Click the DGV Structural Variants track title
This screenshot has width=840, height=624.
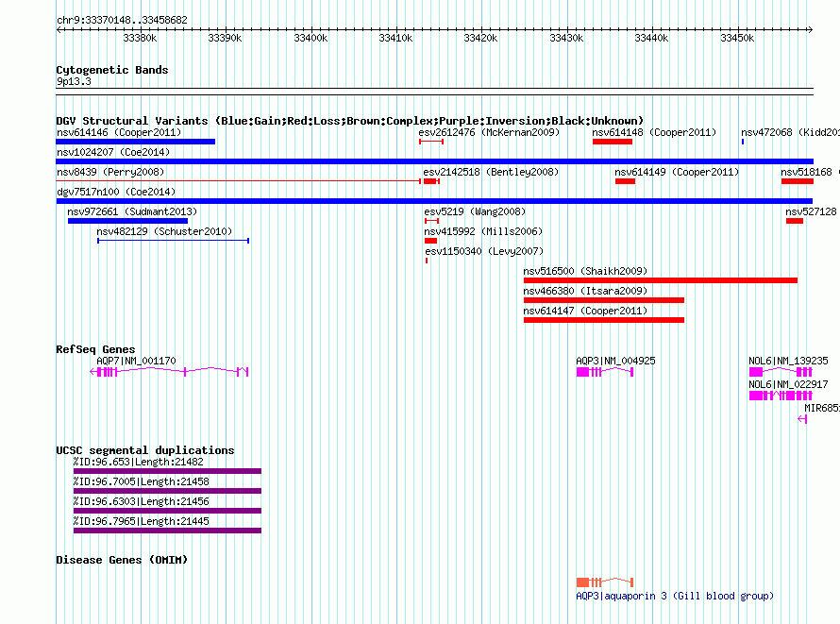349,121
